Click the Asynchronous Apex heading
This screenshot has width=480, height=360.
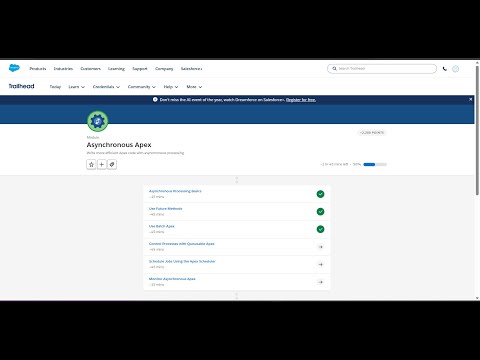point(119,145)
